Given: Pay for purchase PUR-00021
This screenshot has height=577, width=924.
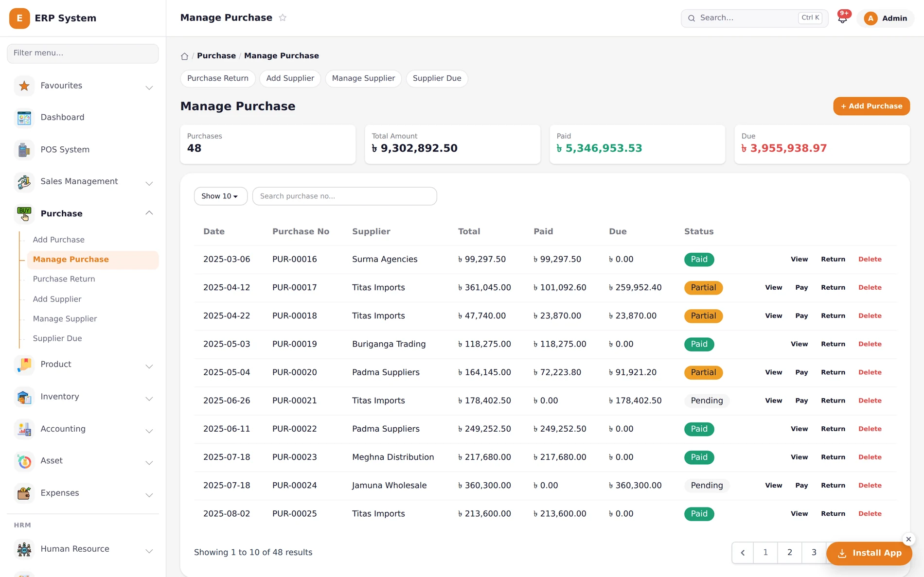Looking at the screenshot, I should click(x=801, y=401).
